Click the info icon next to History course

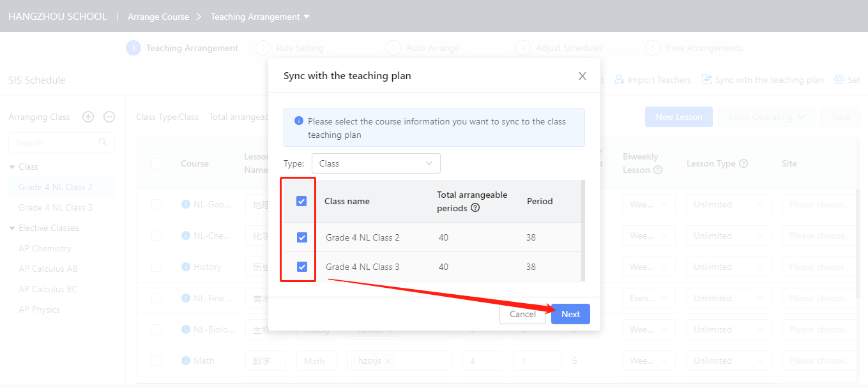(x=186, y=267)
